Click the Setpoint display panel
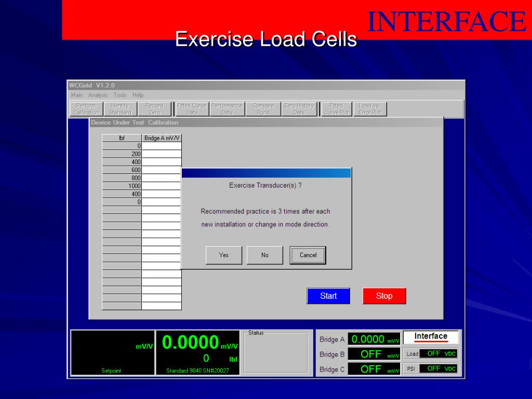The height and width of the screenshot is (399, 532). pyautogui.click(x=113, y=353)
